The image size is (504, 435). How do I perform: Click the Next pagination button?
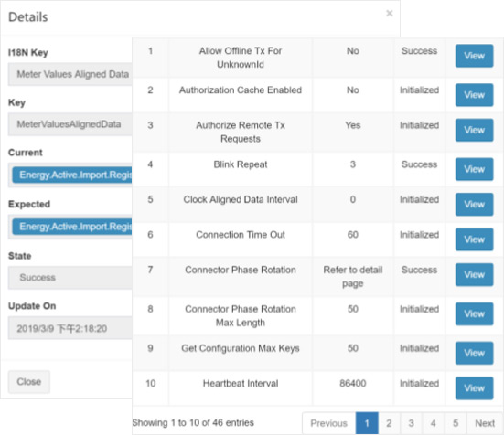(x=485, y=423)
